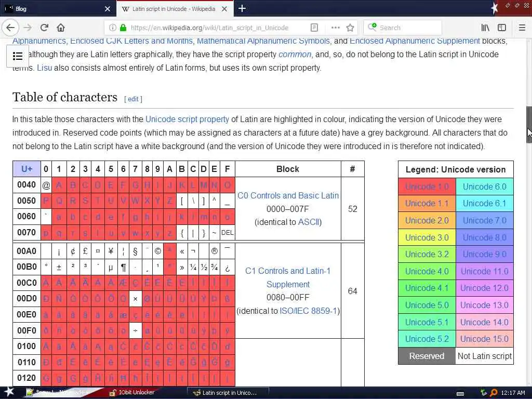The width and height of the screenshot is (532, 399).
Task: Click the Unicode 1.0 red legend swatch
Action: tap(427, 187)
